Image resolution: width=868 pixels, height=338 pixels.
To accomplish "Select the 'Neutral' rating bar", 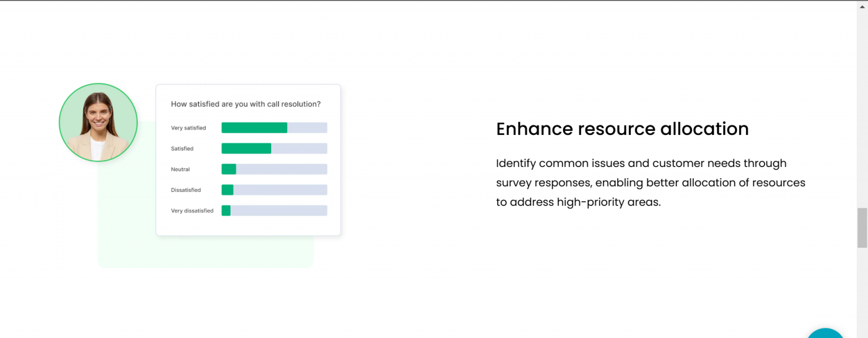I will [274, 169].
